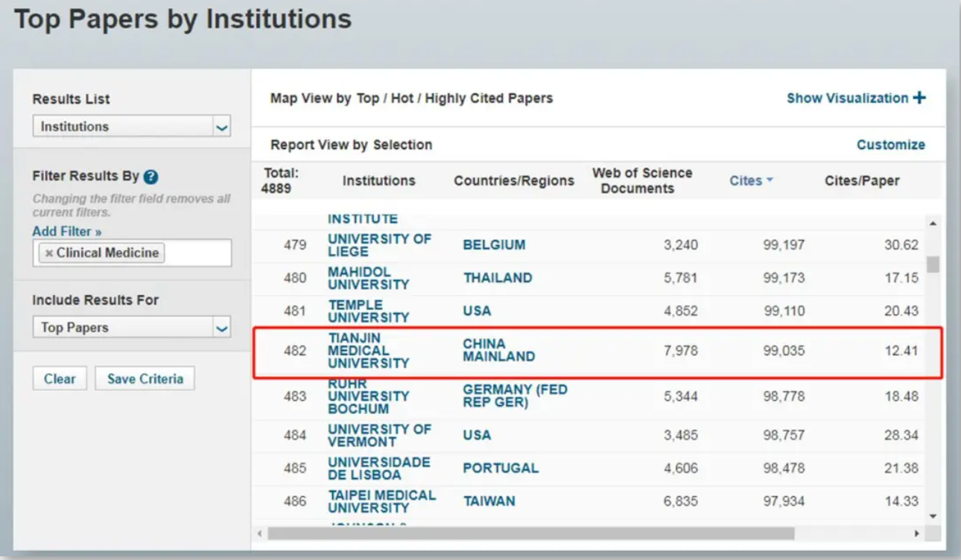Open Mahidol University institution link
Image resolution: width=961 pixels, height=560 pixels.
click(369, 278)
